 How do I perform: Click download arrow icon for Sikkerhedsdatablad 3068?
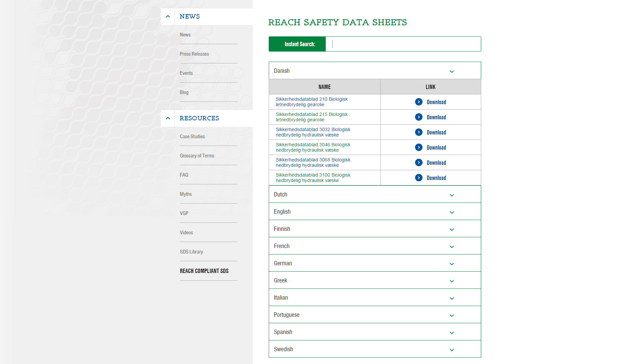coord(419,162)
